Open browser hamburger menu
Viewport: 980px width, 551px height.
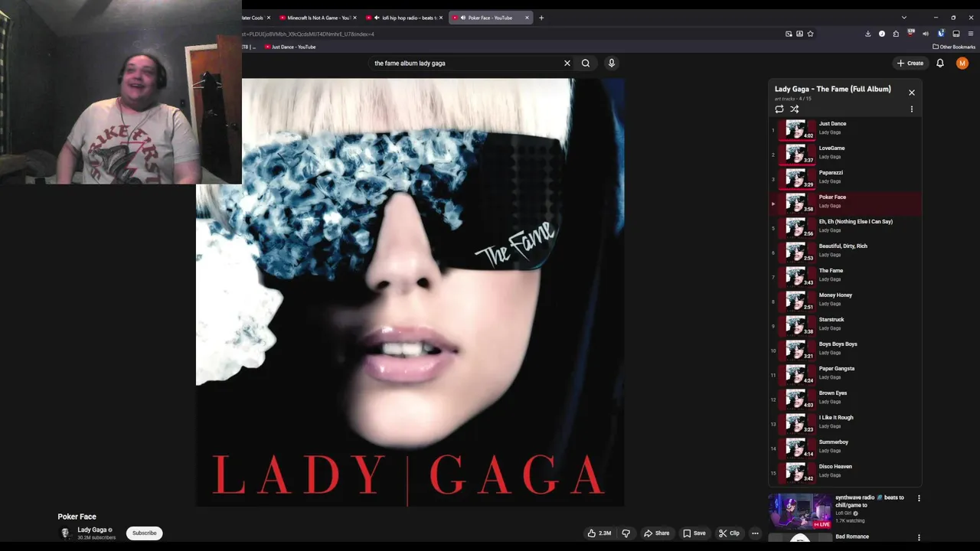click(971, 34)
